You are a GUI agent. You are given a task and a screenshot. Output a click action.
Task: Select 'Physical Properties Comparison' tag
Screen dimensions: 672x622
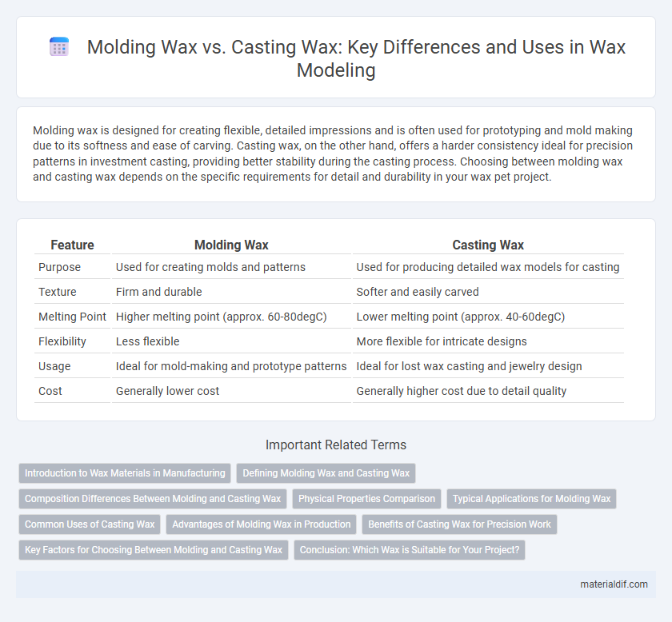(366, 499)
